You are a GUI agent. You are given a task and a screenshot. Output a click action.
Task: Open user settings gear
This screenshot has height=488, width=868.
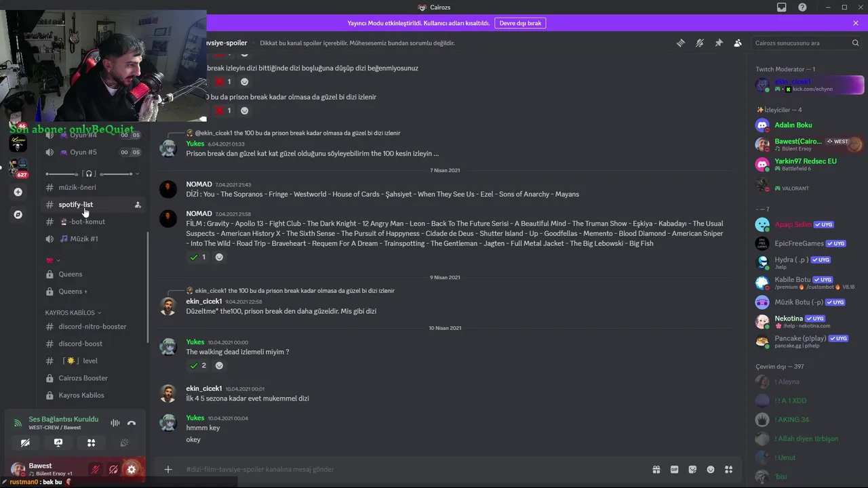click(x=132, y=469)
